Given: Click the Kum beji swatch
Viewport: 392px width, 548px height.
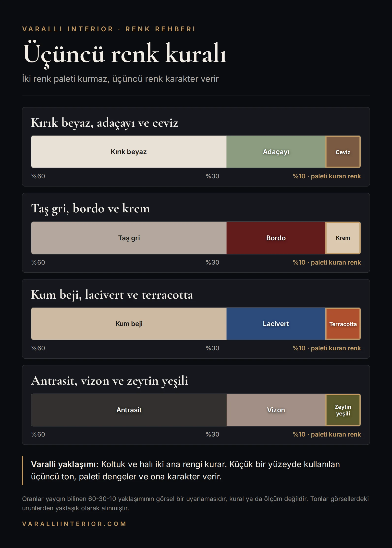Looking at the screenshot, I should coord(129,324).
